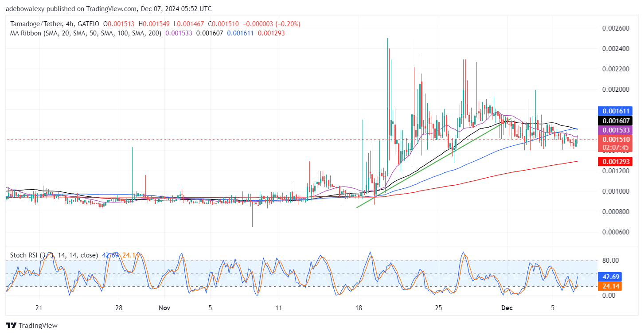Click the 0.000600 price axis label
The image size is (644, 335).
click(x=615, y=232)
